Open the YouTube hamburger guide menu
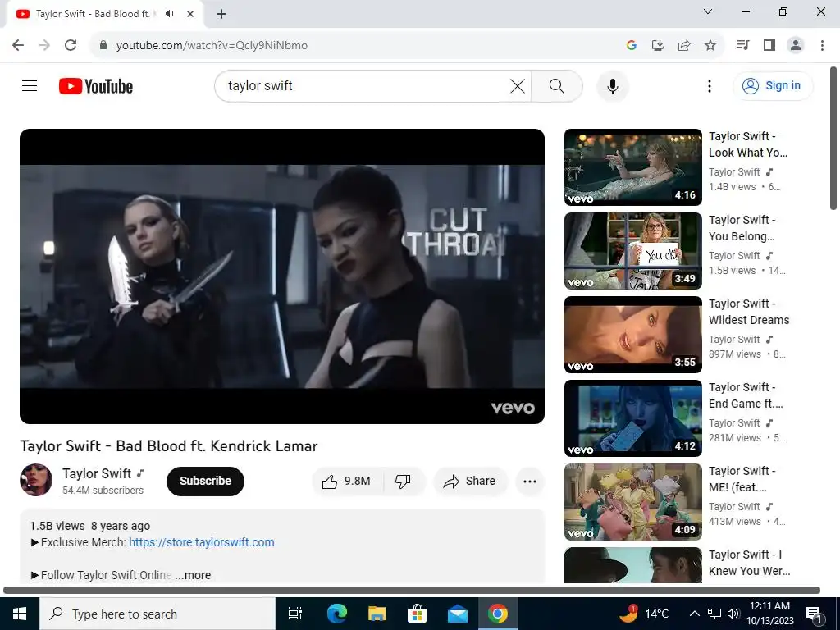Screen dimensions: 840x630 (30, 85)
